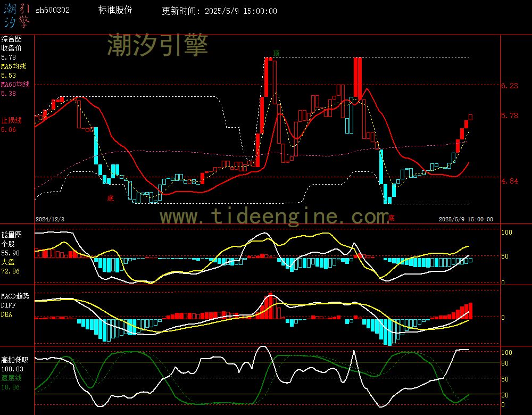This screenshot has width=532, height=415.
Task: Click the 5.78 label on the right price axis
Action: point(510,115)
